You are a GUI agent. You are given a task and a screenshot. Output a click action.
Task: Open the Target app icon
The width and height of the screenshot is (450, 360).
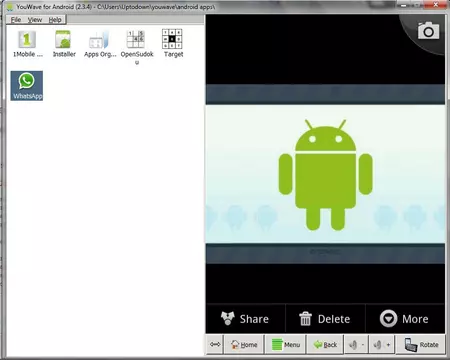tap(173, 44)
